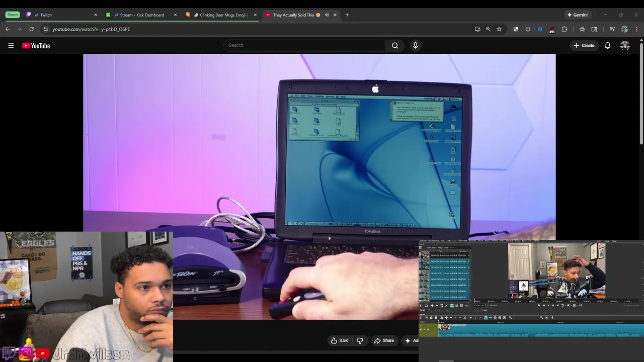Click the sliders extension icon in toolbar
Image resolution: width=644 pixels, height=362 pixels.
(516, 29)
